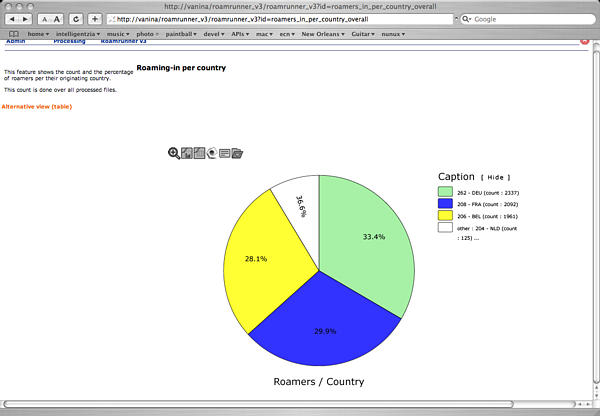Click the browser forward arrow button
This screenshot has height=416, width=600.
27,19
